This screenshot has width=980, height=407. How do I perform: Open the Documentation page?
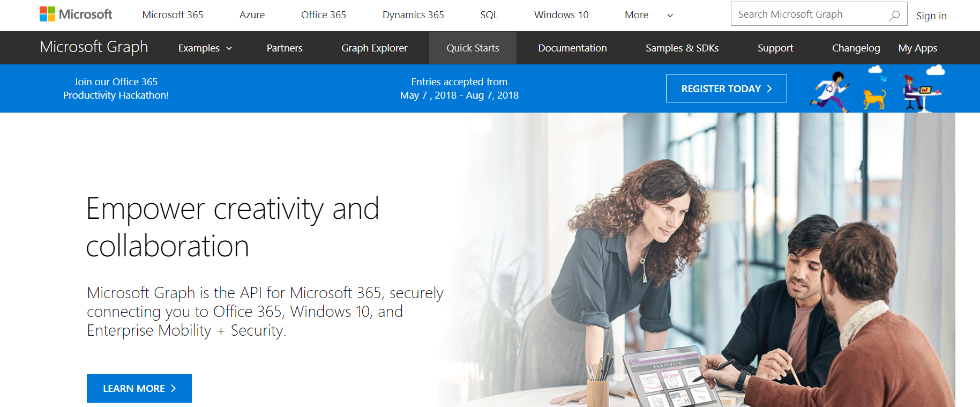572,48
